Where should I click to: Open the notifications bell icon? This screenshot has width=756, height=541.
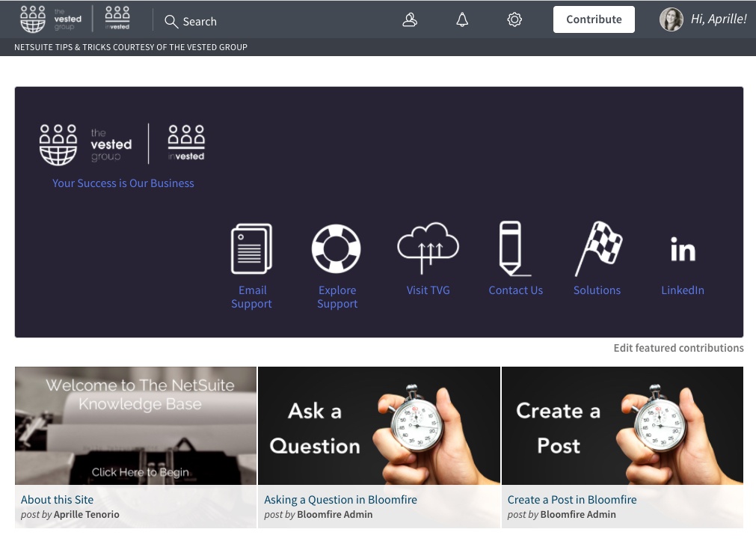coord(462,19)
